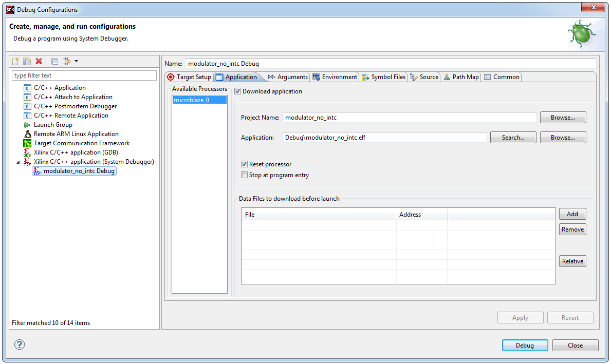Click the filter launch configurations icon
611x364 pixels.
(x=67, y=61)
